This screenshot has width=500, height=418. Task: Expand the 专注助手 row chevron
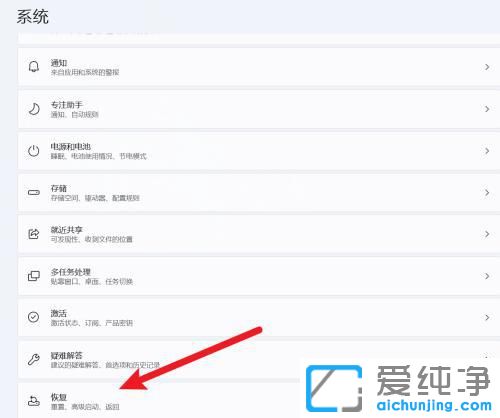coord(487,109)
